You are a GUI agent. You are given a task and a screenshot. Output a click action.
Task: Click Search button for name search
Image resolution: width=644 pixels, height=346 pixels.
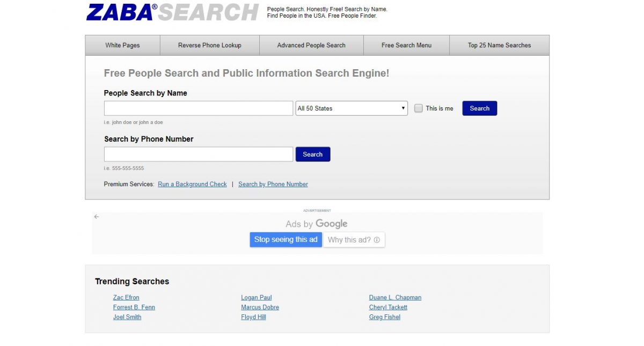[x=480, y=108]
